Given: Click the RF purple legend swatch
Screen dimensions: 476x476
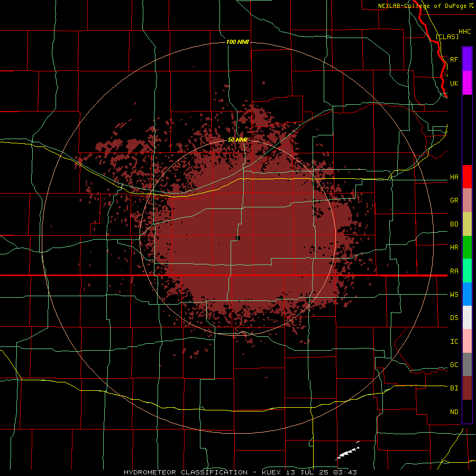Looking at the screenshot, I should coord(467,59).
